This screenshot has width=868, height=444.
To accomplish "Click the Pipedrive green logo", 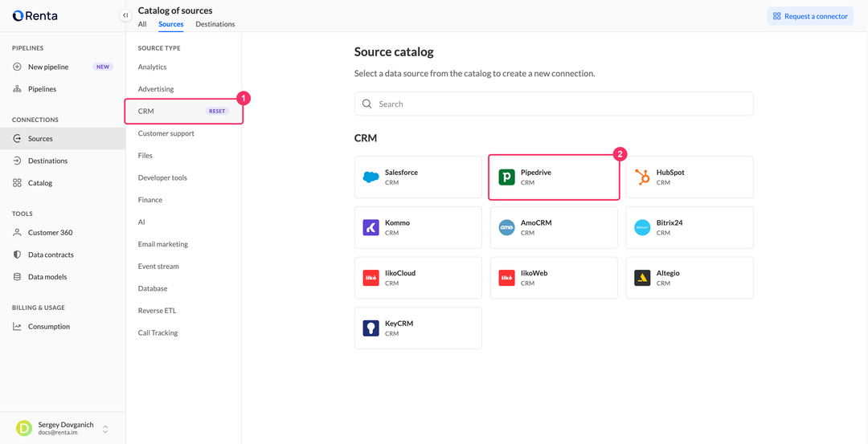I will 506,177.
